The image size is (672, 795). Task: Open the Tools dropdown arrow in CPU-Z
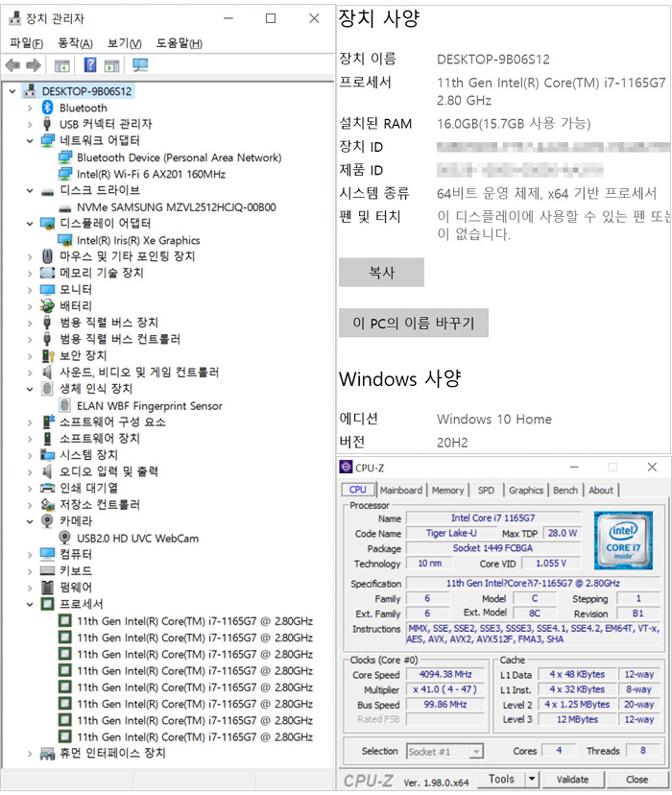[532, 780]
